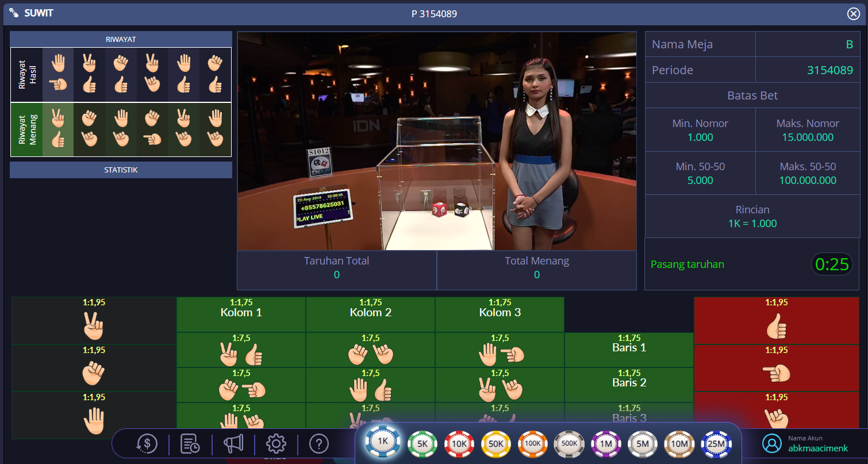Open the help question mark icon
Screen dimensions: 868x464
[319, 443]
